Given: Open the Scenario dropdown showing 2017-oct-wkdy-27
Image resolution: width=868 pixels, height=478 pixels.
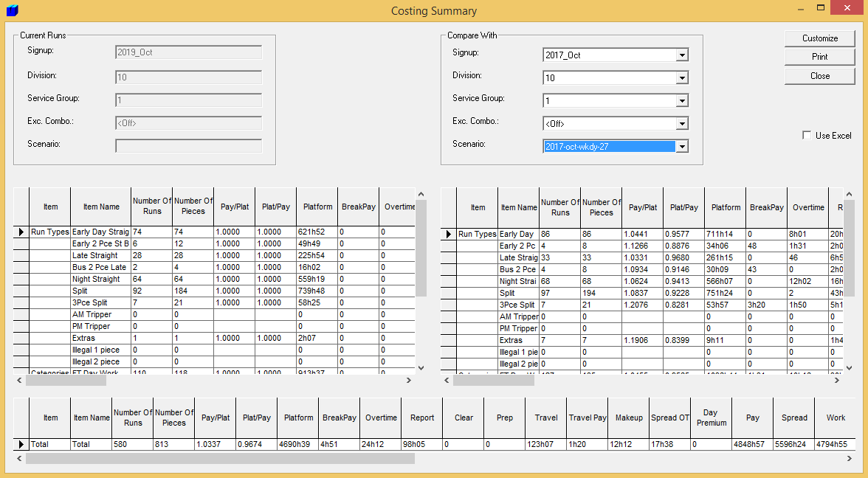Looking at the screenshot, I should pyautogui.click(x=683, y=146).
